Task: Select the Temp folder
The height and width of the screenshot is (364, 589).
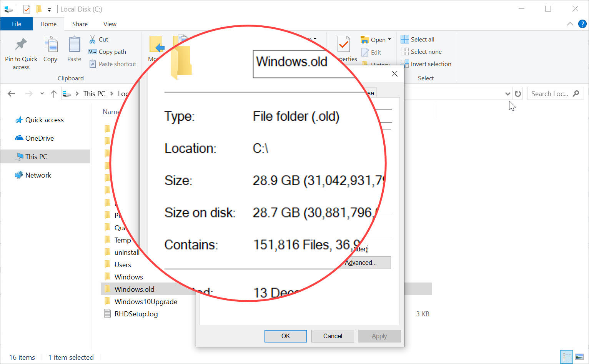Action: tap(123, 240)
